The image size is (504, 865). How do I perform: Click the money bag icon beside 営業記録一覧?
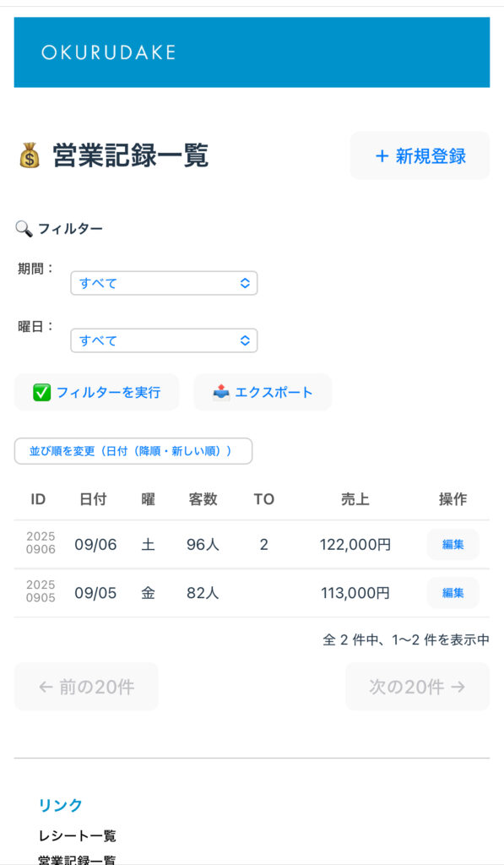[30, 155]
